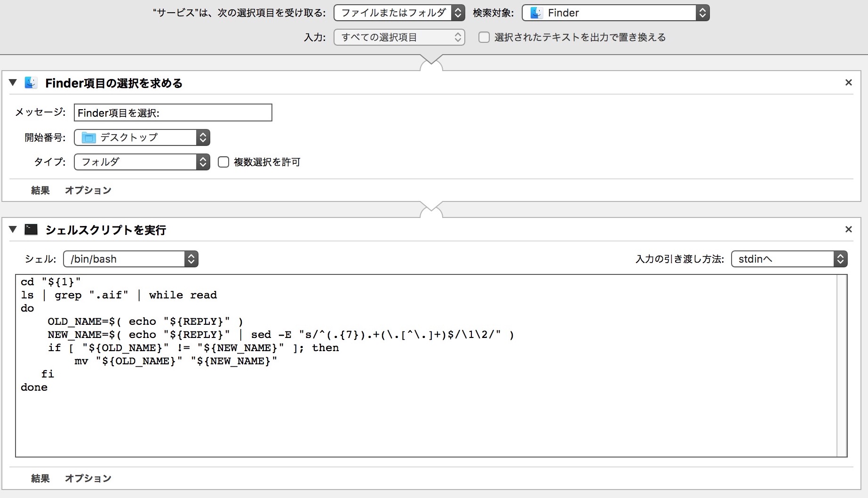Click the メッセージ text field

coord(173,113)
